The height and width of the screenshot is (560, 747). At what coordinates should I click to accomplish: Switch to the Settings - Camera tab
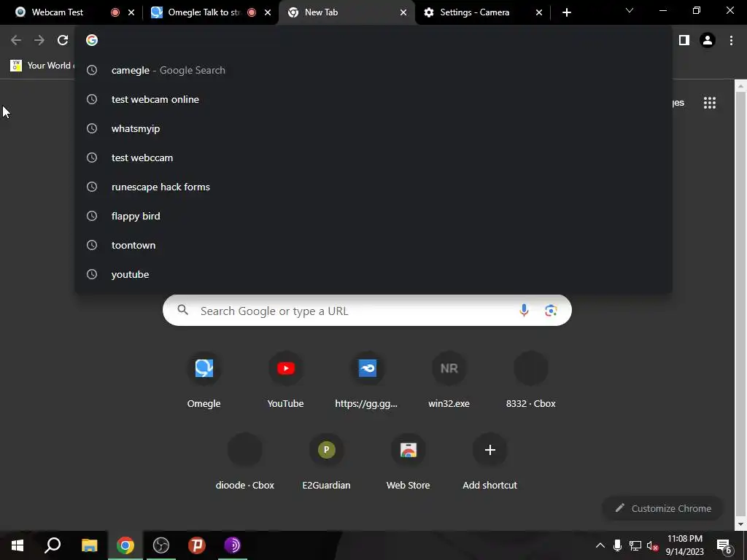coord(475,12)
